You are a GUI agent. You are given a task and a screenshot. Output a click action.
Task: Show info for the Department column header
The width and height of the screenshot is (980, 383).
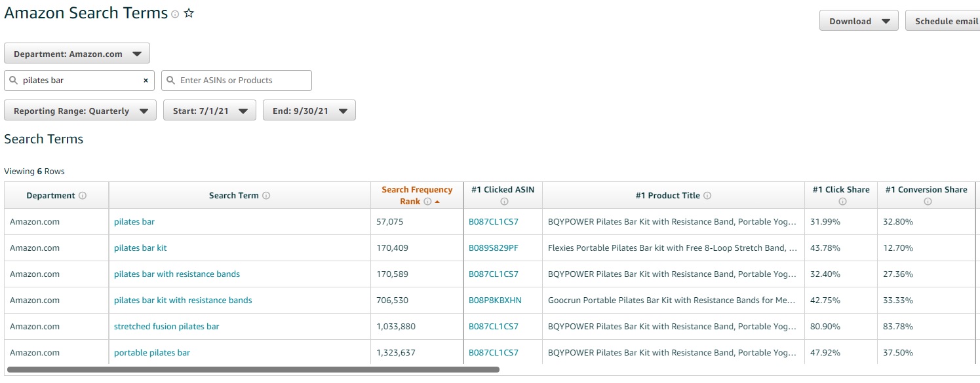click(x=83, y=196)
